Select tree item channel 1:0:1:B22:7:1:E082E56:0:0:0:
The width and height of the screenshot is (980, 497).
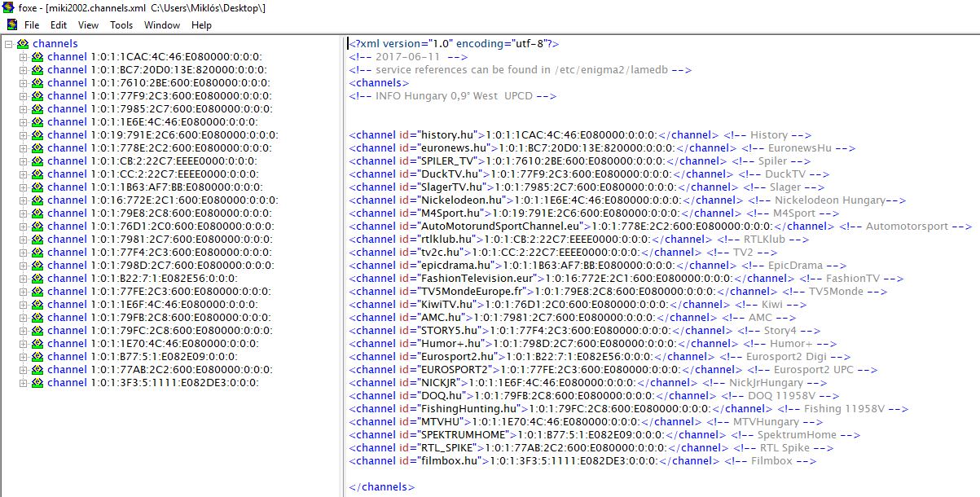coord(143,279)
